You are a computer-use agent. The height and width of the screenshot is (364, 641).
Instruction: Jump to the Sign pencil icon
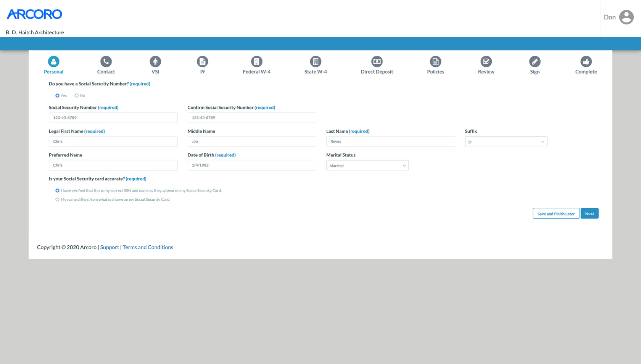[x=535, y=61]
